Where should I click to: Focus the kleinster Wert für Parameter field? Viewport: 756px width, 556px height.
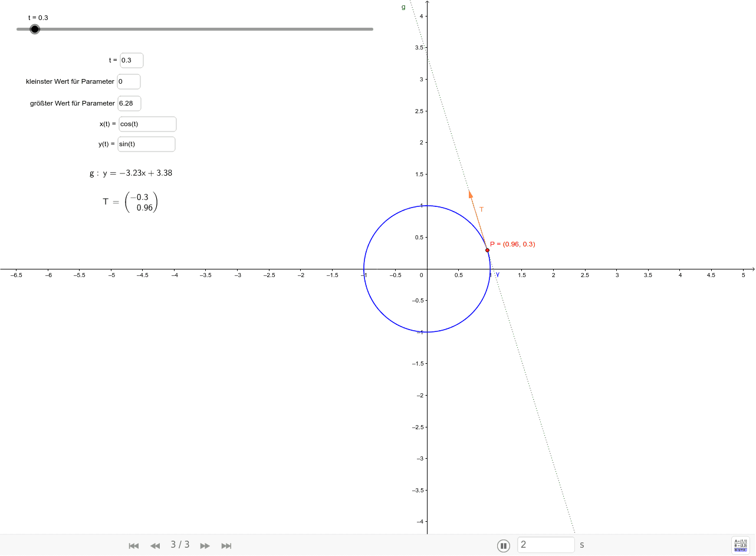(x=129, y=81)
